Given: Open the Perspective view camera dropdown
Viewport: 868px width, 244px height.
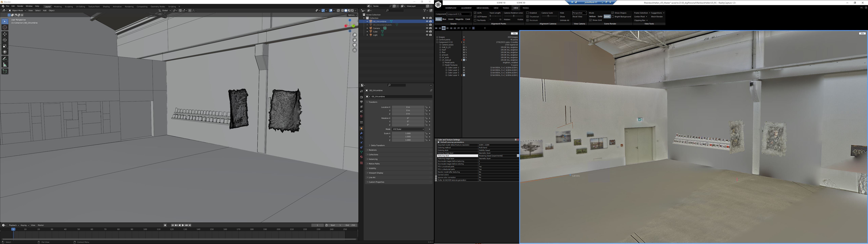Looking at the screenshot, I should [579, 13].
